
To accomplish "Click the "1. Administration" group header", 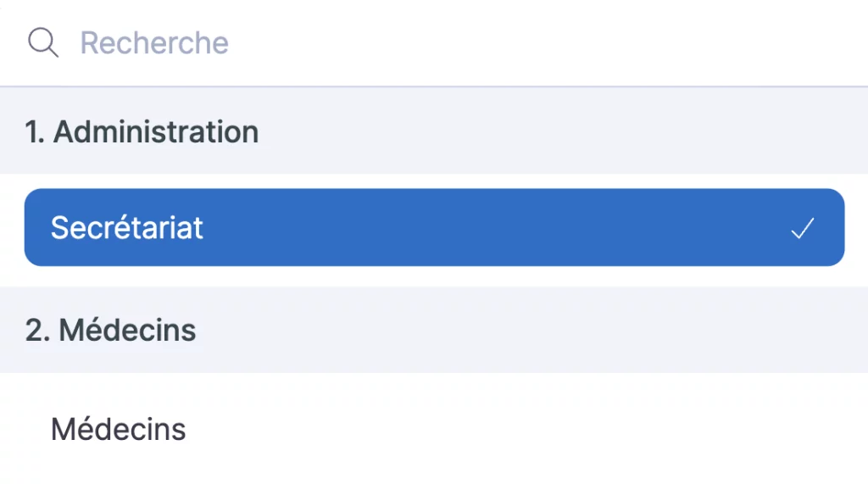I will coord(142,132).
